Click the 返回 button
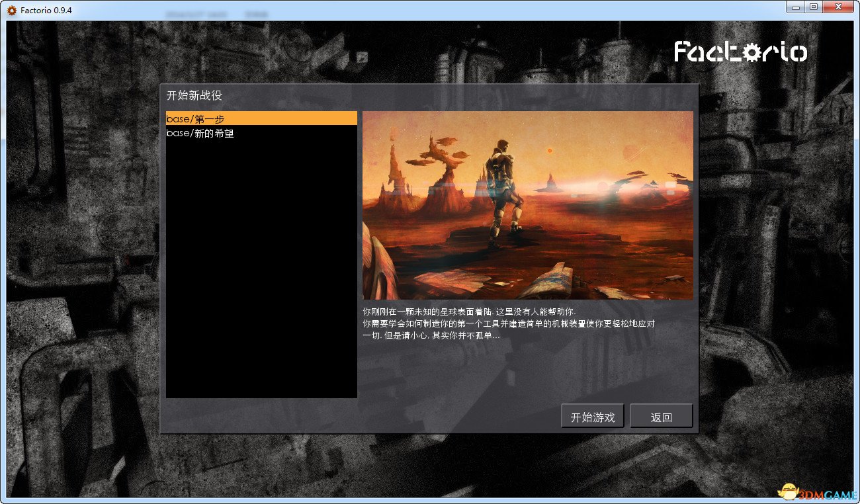 pyautogui.click(x=662, y=417)
